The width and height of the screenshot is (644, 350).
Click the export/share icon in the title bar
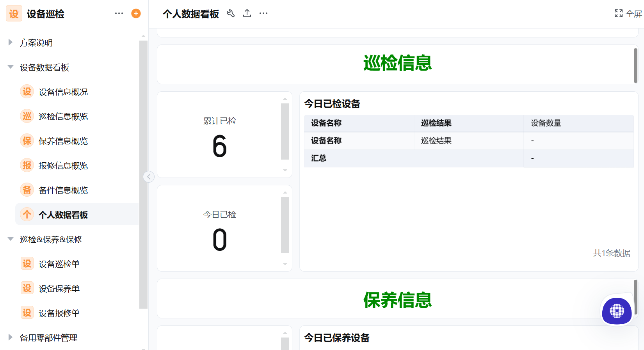point(247,13)
